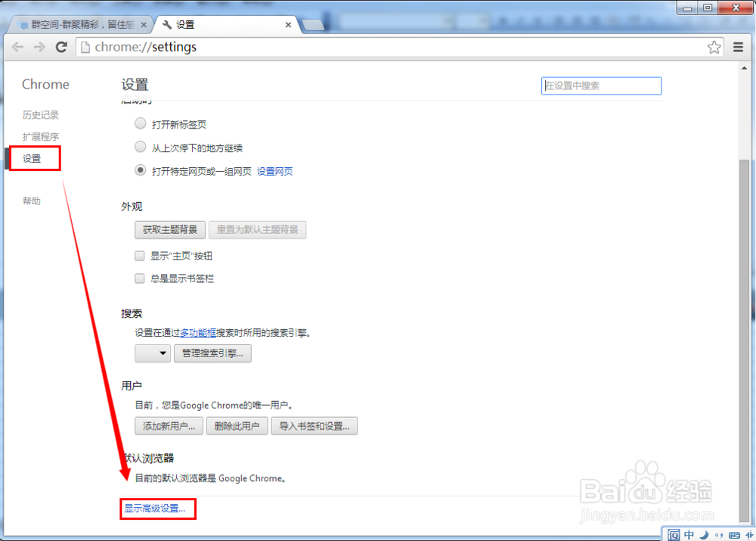Check 显示"主页"按钮
The width and height of the screenshot is (756, 541).
point(140,256)
